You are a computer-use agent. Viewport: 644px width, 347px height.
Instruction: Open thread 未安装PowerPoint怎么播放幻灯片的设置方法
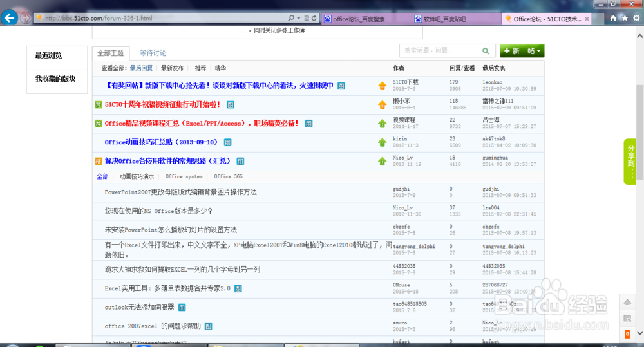[171, 230]
